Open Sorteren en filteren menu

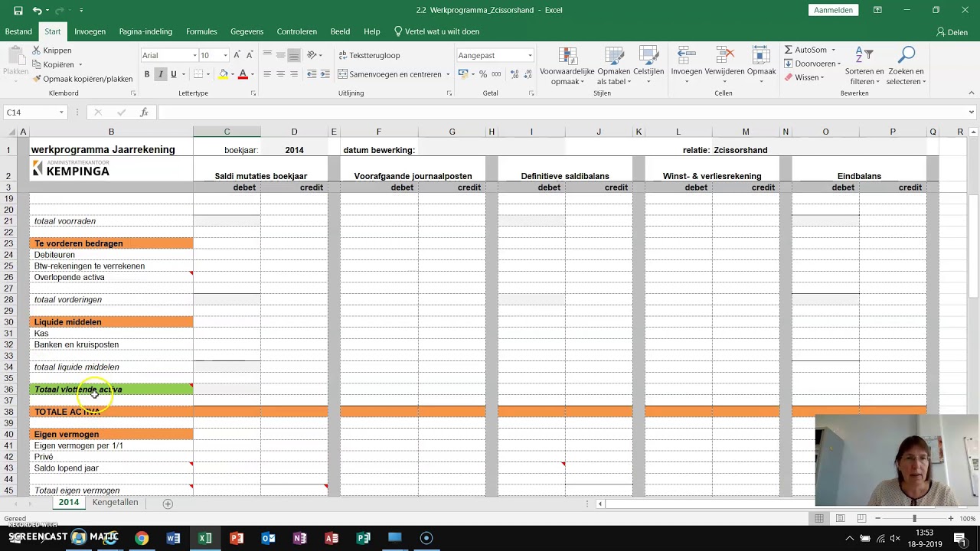click(x=864, y=66)
